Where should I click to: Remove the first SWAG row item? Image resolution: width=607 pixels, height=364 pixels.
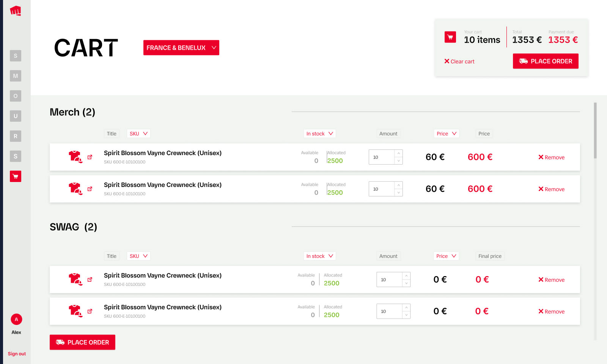[552, 280]
